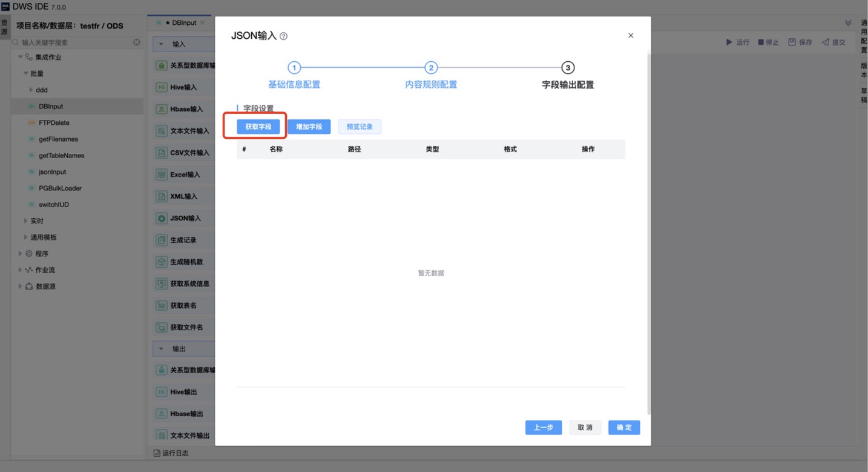Click the 运行 play icon in toolbar

(729, 42)
